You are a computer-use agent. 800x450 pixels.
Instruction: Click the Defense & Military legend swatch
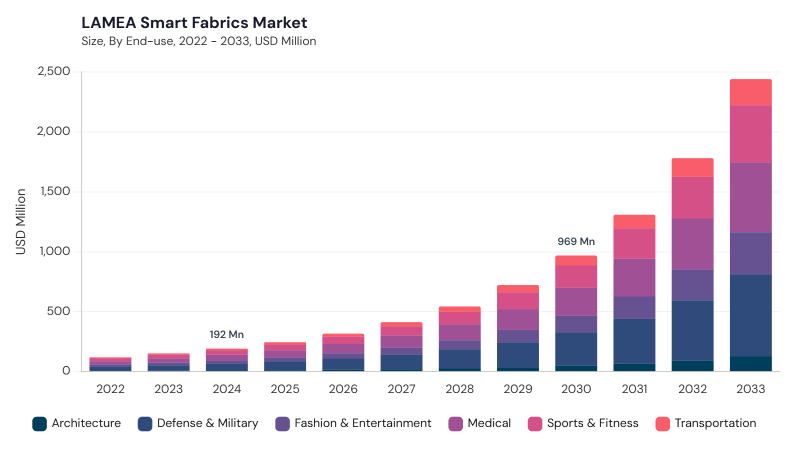click(145, 423)
